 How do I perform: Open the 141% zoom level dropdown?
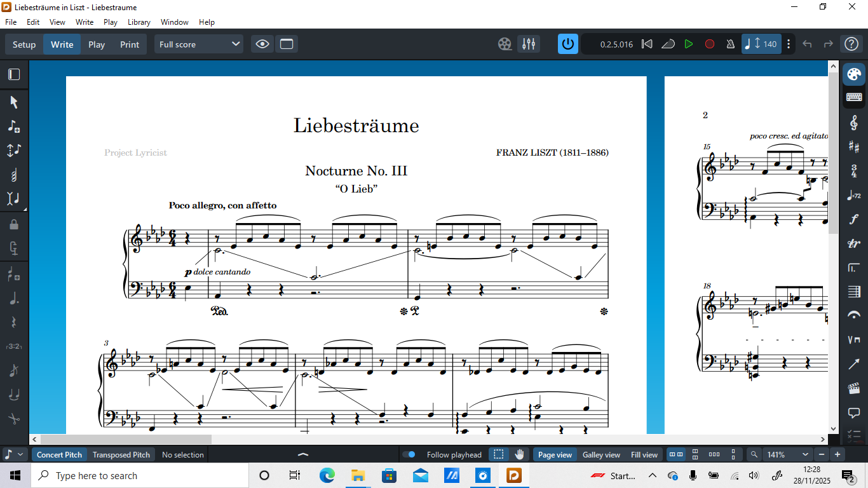pos(787,454)
